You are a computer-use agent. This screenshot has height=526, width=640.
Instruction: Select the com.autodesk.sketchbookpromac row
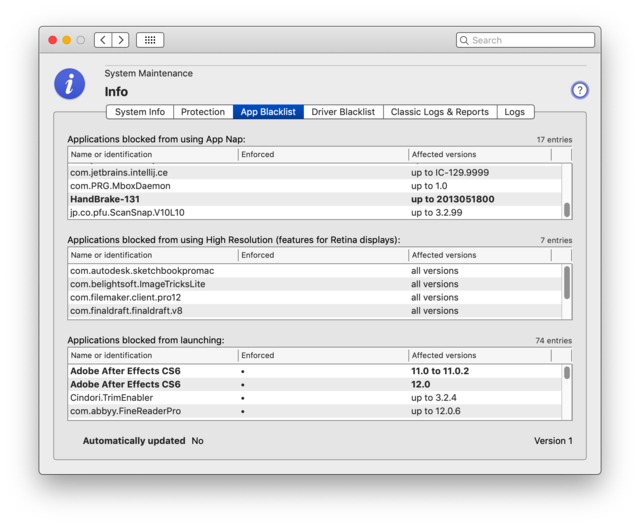click(x=315, y=271)
